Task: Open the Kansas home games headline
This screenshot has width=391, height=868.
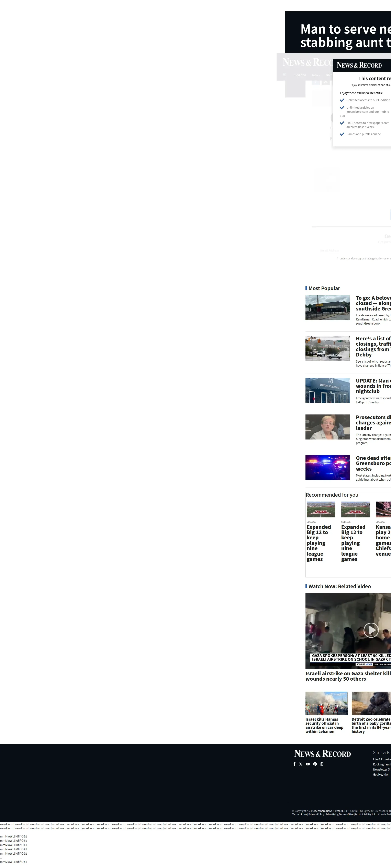Action: [x=383, y=540]
